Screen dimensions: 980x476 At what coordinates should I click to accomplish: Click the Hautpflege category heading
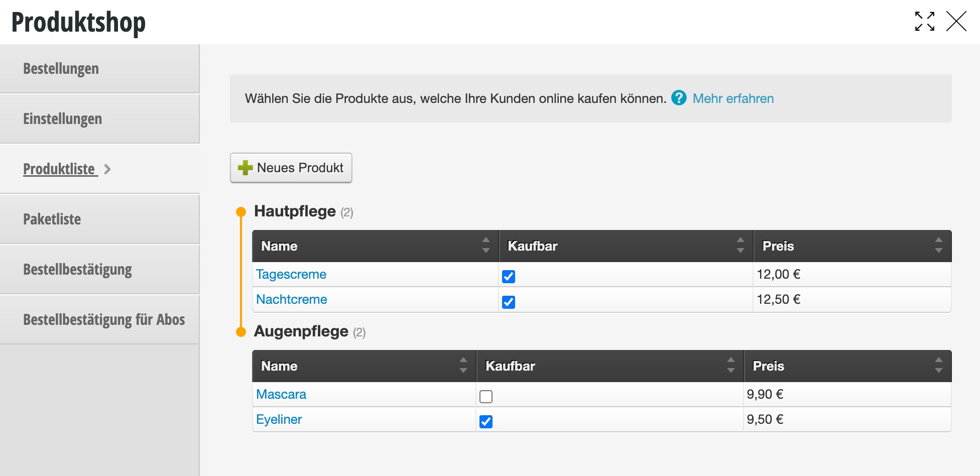click(x=295, y=211)
